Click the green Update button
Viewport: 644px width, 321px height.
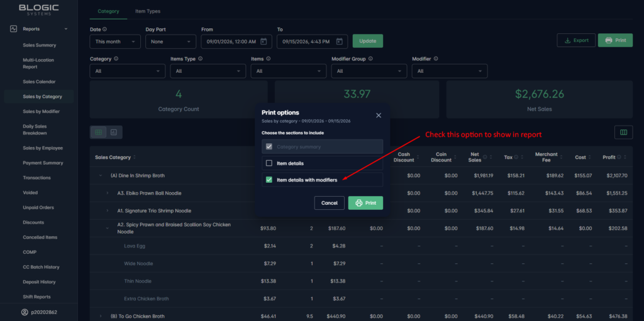(x=367, y=41)
